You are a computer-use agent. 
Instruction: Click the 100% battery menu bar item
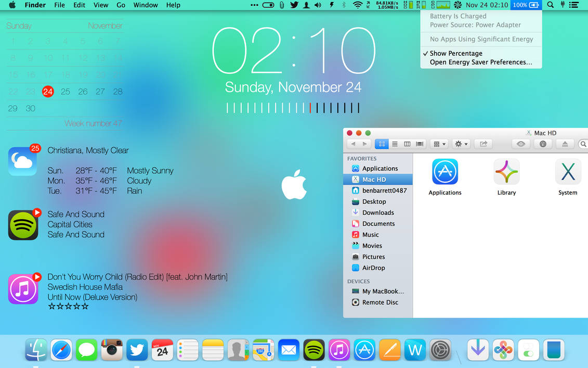[526, 5]
